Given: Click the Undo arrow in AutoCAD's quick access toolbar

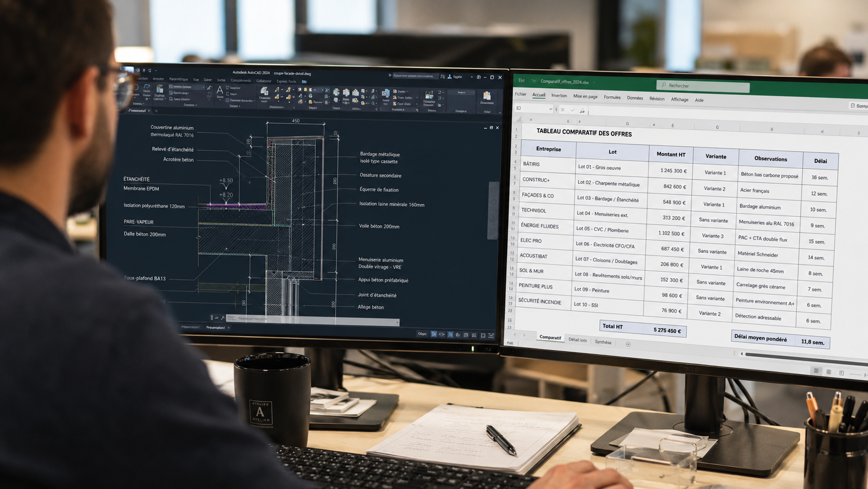Looking at the screenshot, I should click(x=143, y=70).
